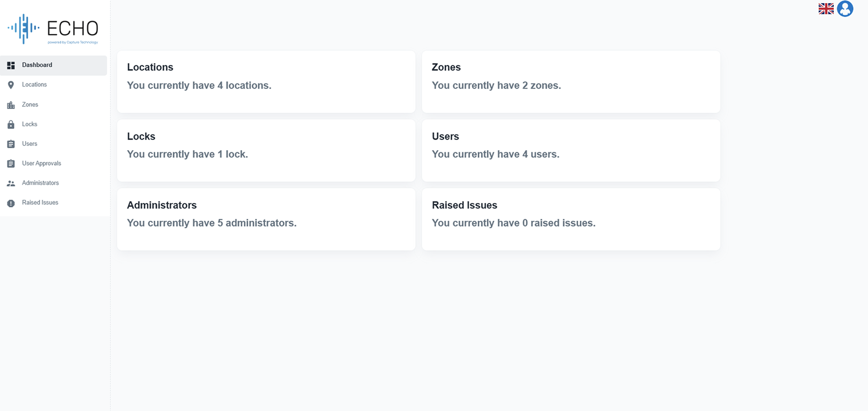Viewport: 868px width, 411px height.
Task: Click the User Approvals clipboard icon
Action: pos(11,164)
